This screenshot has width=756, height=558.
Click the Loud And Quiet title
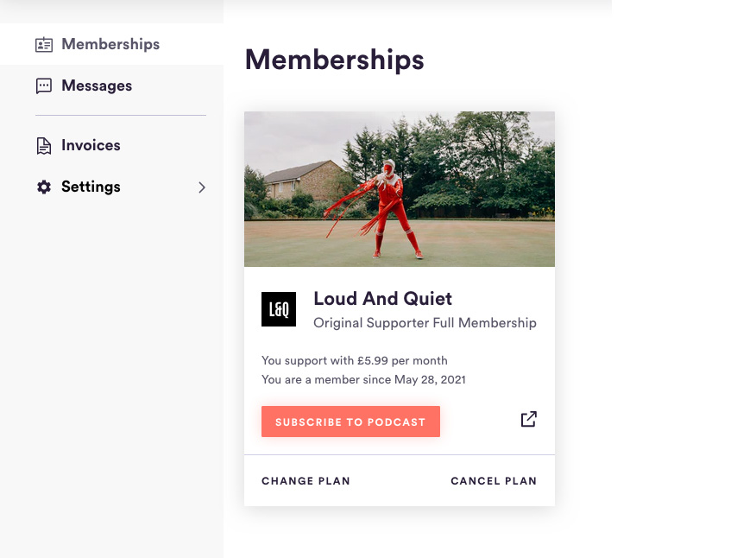pyautogui.click(x=383, y=298)
